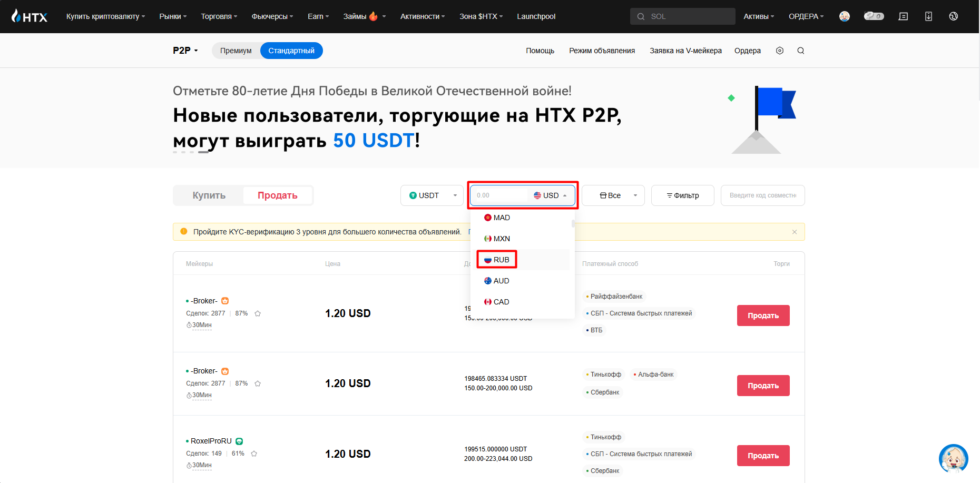
Task: Click the ВТБ payment tag
Action: [x=594, y=330]
